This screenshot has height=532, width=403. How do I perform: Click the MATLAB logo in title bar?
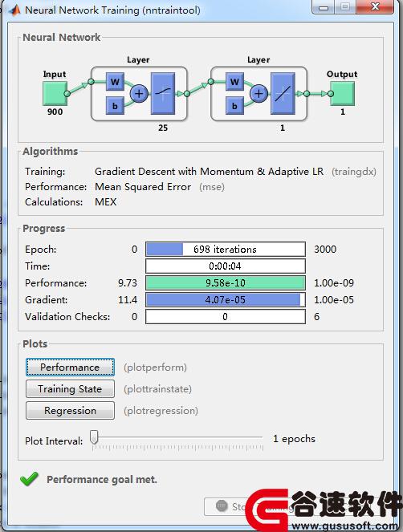(14, 10)
